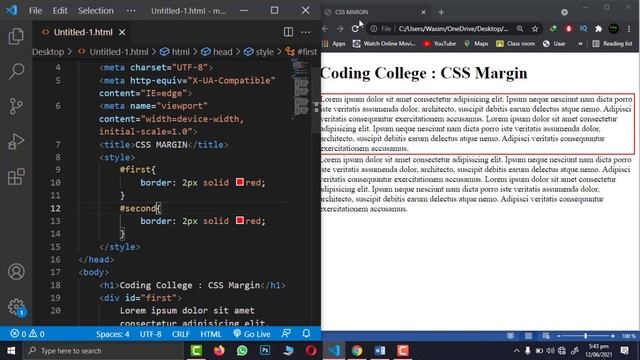This screenshot has width=640, height=360.
Task: Bookmark this page with the star icon
Action: [535, 29]
